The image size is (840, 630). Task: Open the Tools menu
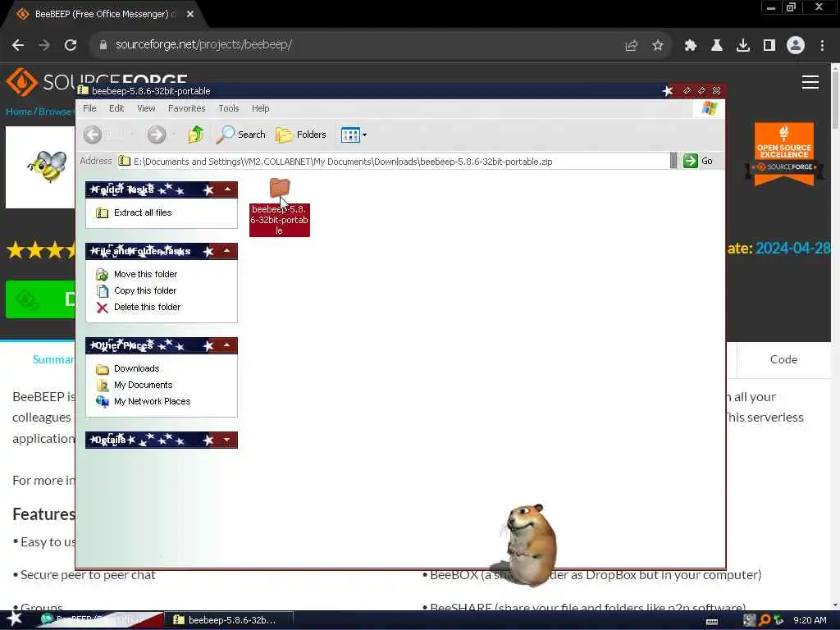coord(229,108)
